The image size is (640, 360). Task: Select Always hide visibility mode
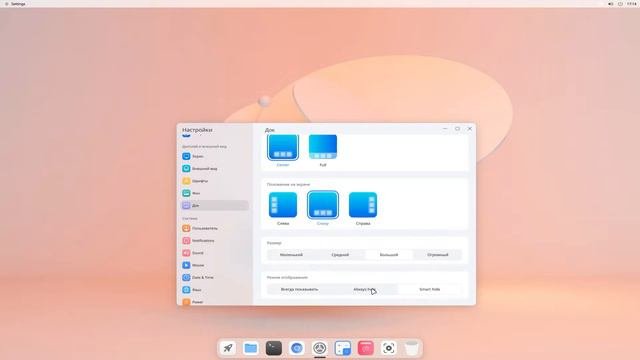click(364, 289)
